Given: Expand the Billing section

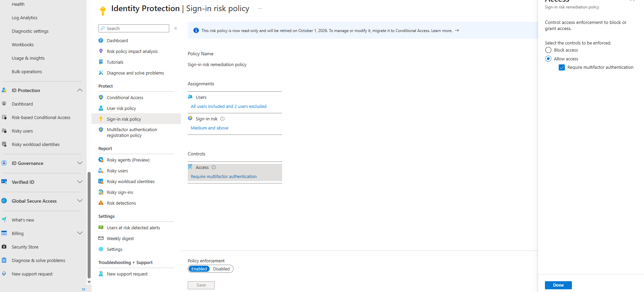Looking at the screenshot, I should coord(80,233).
